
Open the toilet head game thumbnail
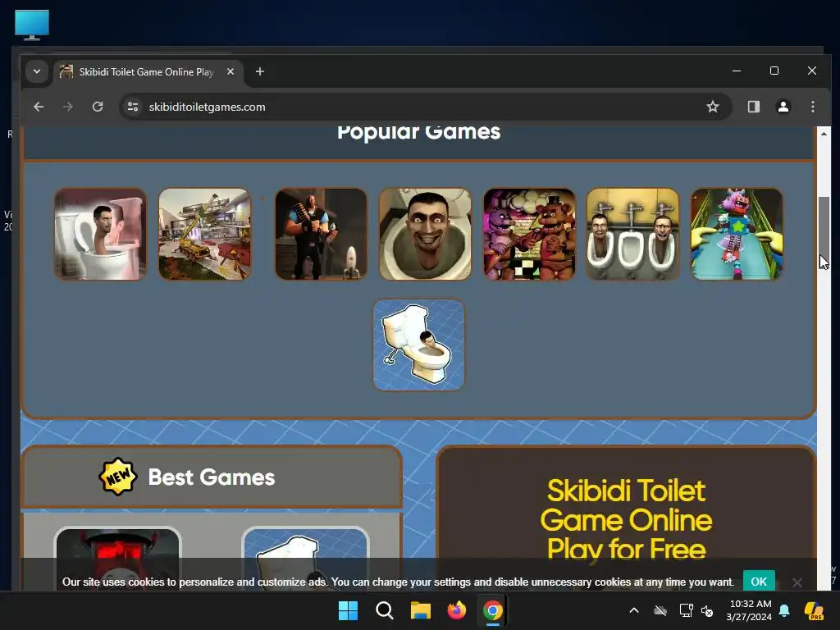pyautogui.click(x=100, y=234)
